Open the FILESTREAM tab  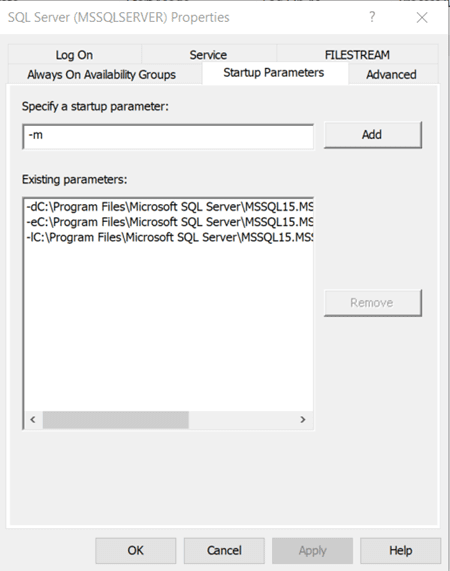pyautogui.click(x=357, y=55)
